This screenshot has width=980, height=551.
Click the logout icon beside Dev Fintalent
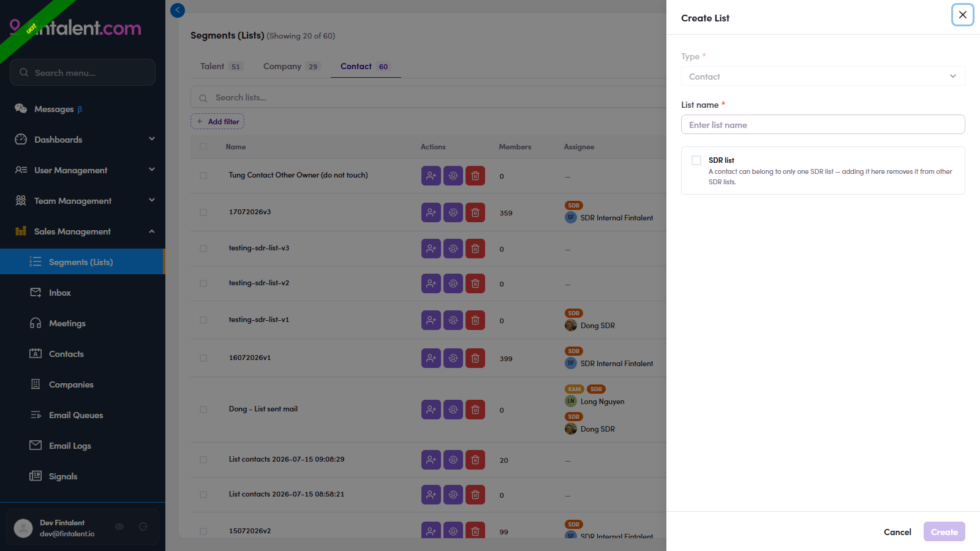pos(143,527)
